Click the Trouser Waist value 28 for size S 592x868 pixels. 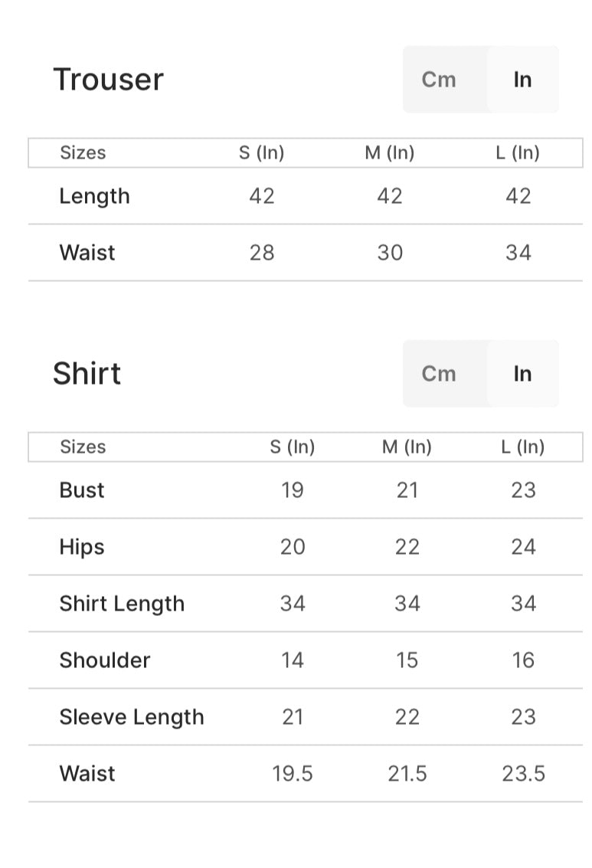point(262,253)
